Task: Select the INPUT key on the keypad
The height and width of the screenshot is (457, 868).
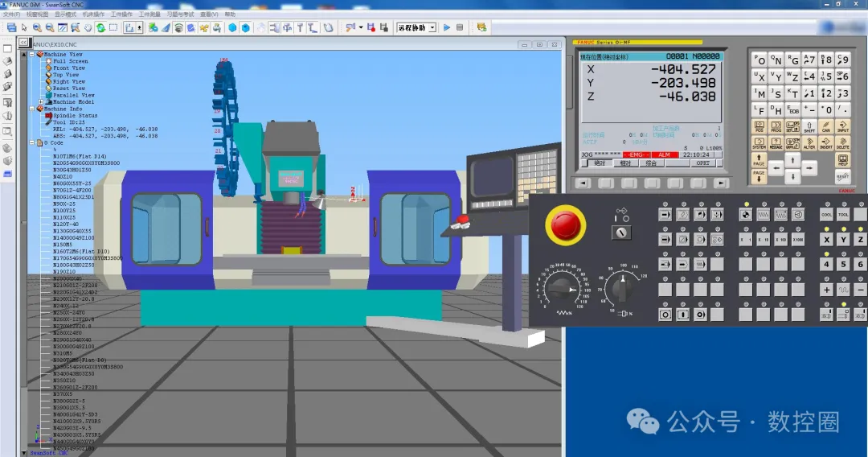Action: coord(842,127)
